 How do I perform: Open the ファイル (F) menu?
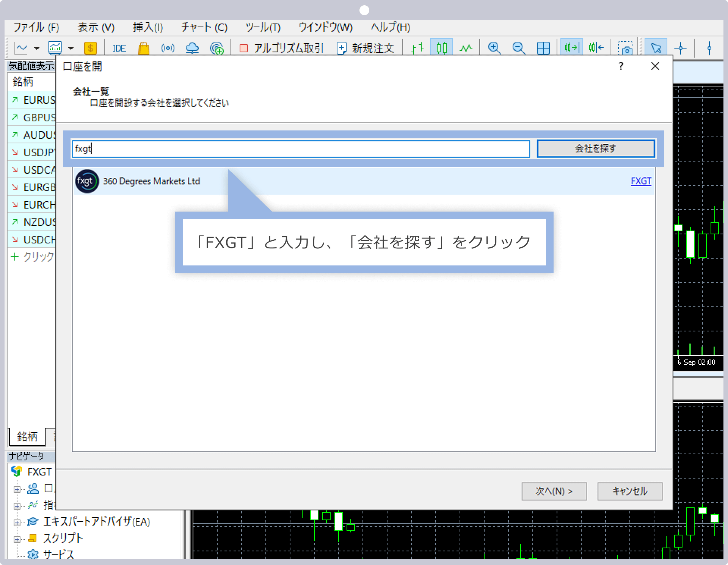(x=36, y=28)
